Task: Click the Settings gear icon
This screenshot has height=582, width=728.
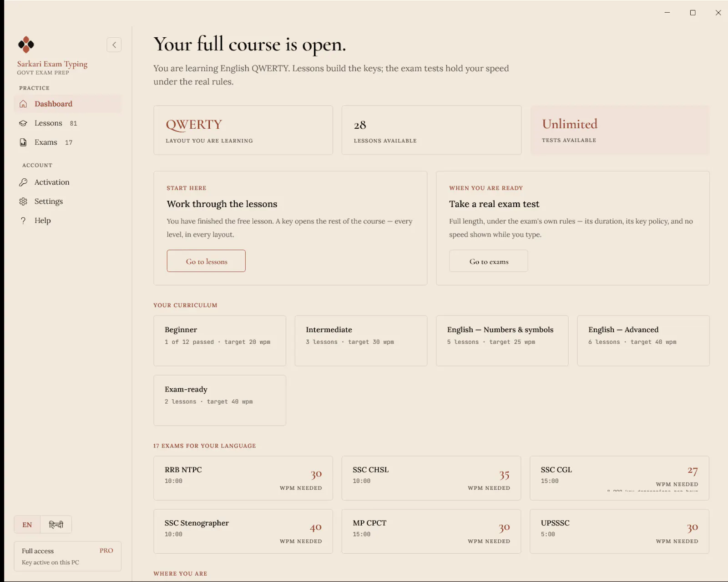Action: [23, 201]
